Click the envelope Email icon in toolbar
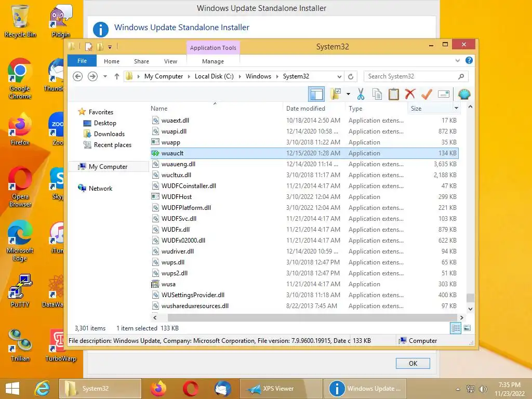This screenshot has width=532, height=399. [444, 94]
